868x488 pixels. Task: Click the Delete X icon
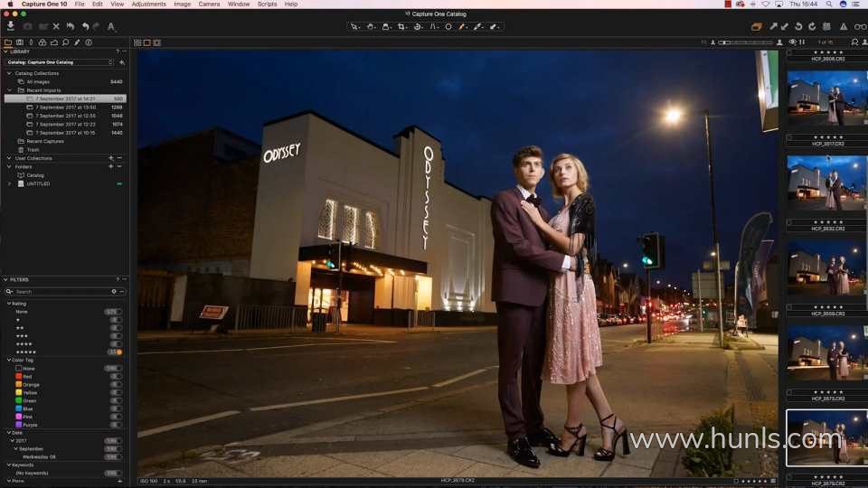click(x=56, y=26)
